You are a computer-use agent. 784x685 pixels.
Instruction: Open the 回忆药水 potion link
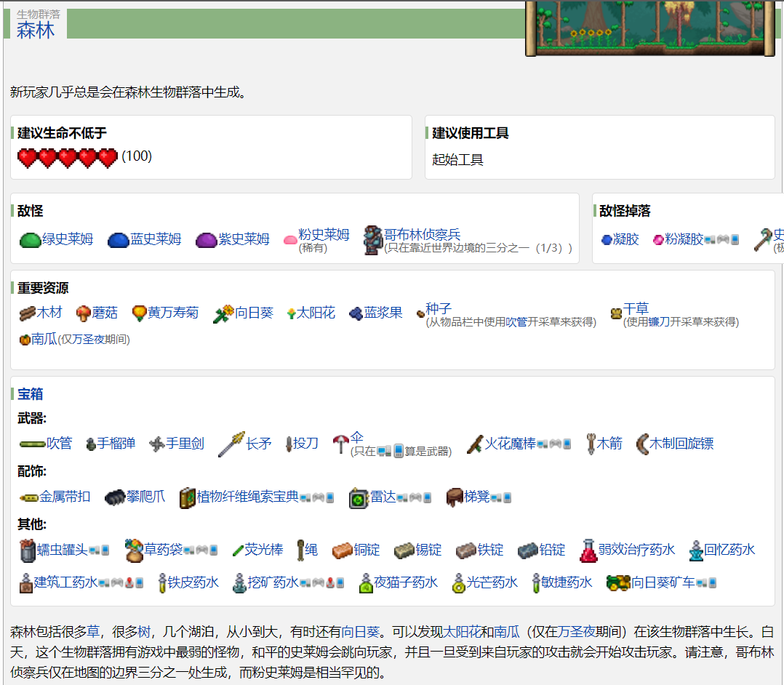[x=729, y=550]
